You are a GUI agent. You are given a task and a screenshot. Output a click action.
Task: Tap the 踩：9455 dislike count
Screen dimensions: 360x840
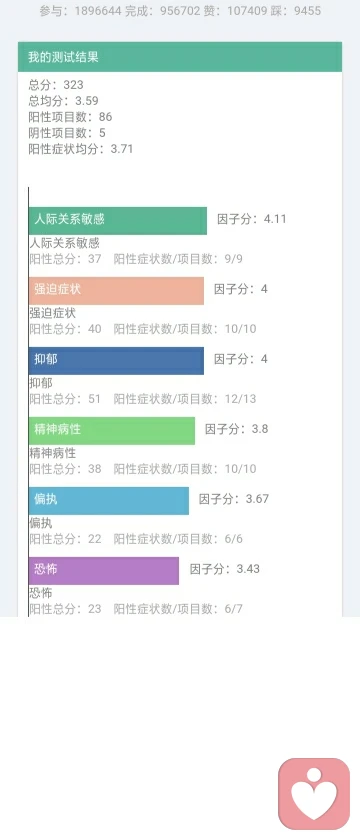click(296, 11)
